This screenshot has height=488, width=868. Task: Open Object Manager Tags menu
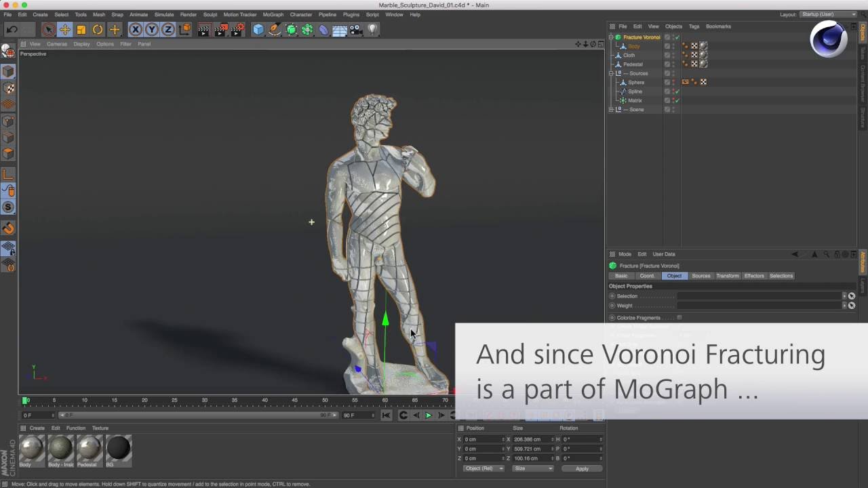[x=694, y=26]
